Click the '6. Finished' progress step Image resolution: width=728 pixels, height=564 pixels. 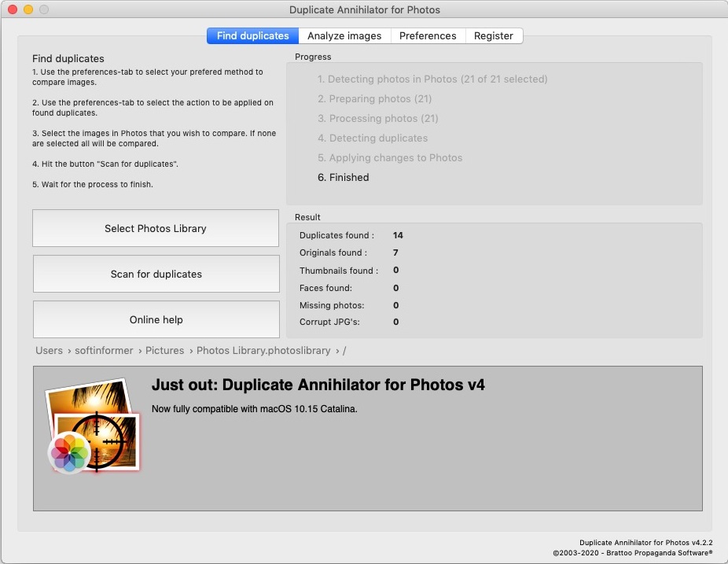[x=343, y=178]
